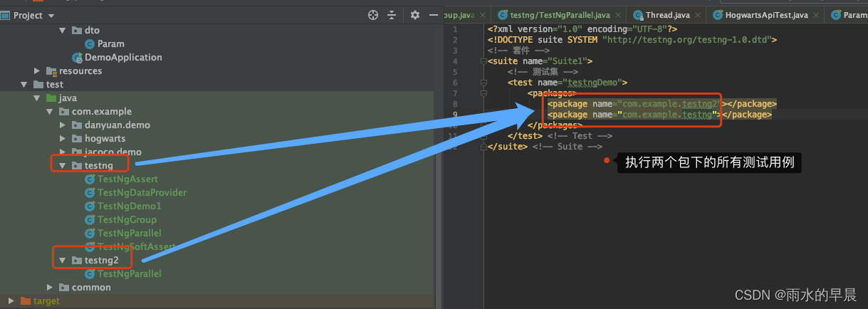Expand the danyuan.demo package
Screen dimensions: 868x309
(62, 125)
